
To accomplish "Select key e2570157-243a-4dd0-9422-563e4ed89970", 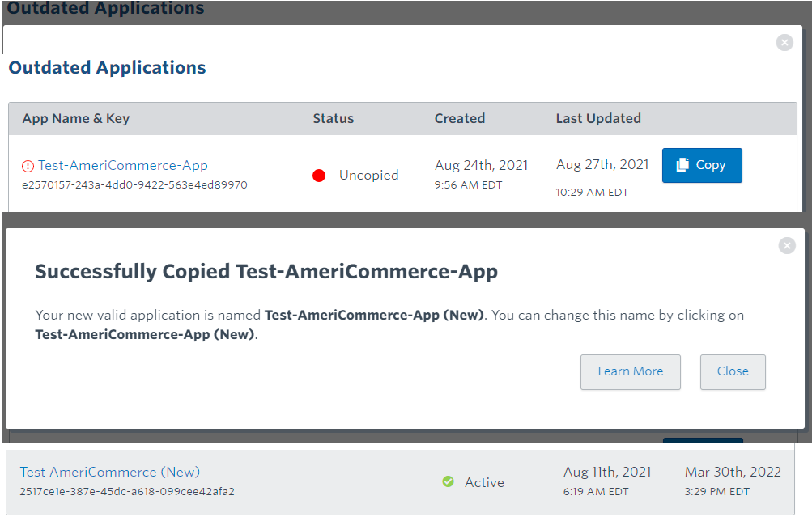I will coord(134,184).
